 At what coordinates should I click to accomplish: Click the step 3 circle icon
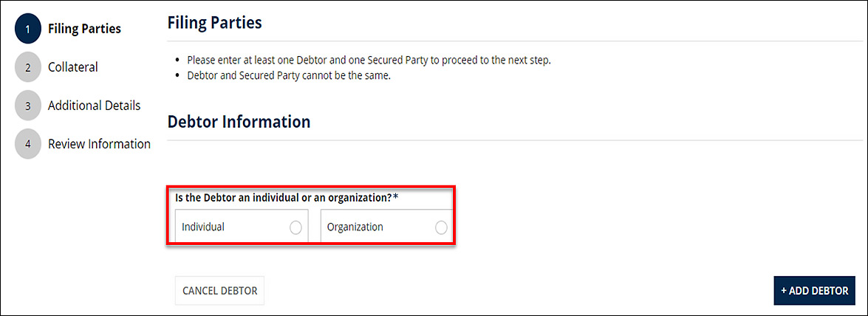click(27, 106)
